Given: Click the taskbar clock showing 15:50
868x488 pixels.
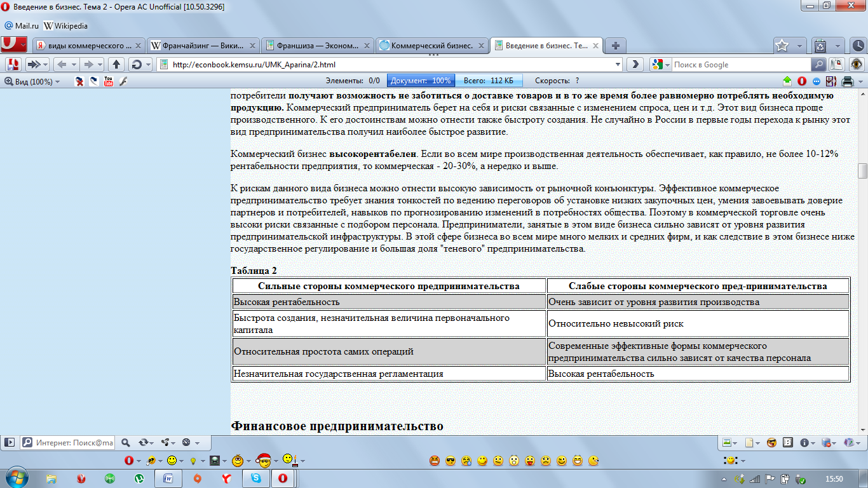Looking at the screenshot, I should click(834, 478).
